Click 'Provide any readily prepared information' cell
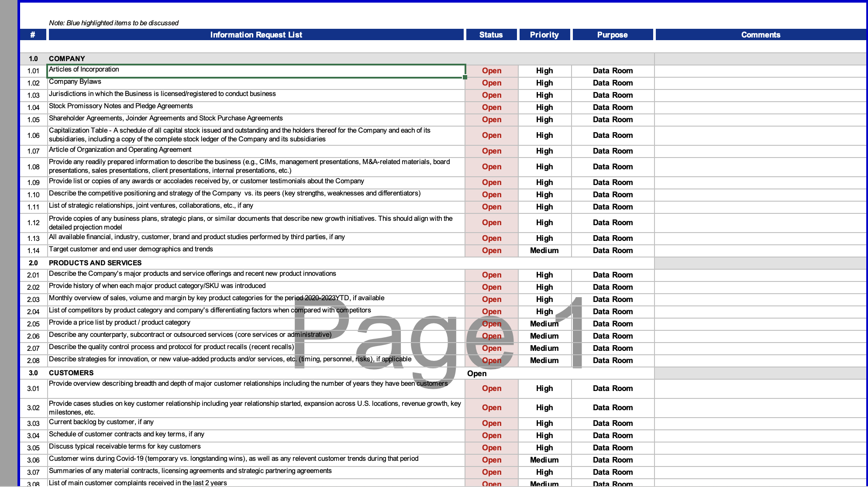 coord(256,167)
